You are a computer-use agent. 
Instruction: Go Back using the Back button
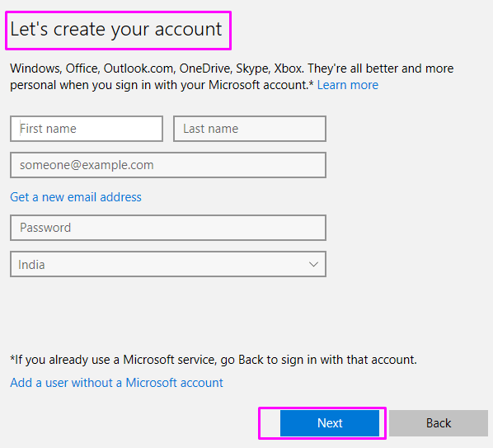(x=439, y=423)
